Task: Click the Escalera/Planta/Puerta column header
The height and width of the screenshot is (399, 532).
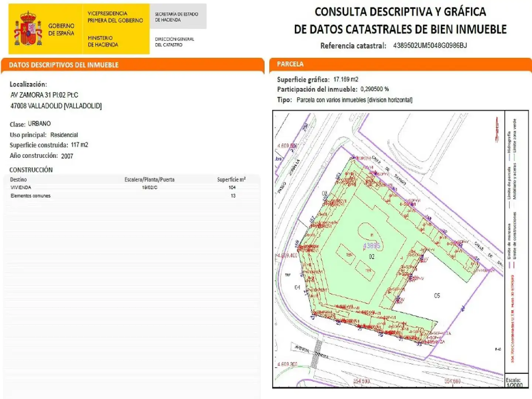Action: 149,180
